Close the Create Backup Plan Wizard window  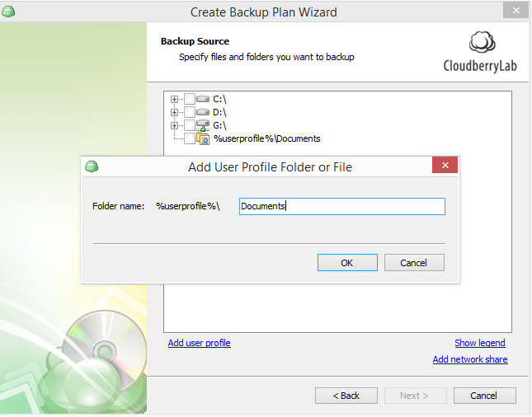point(516,11)
